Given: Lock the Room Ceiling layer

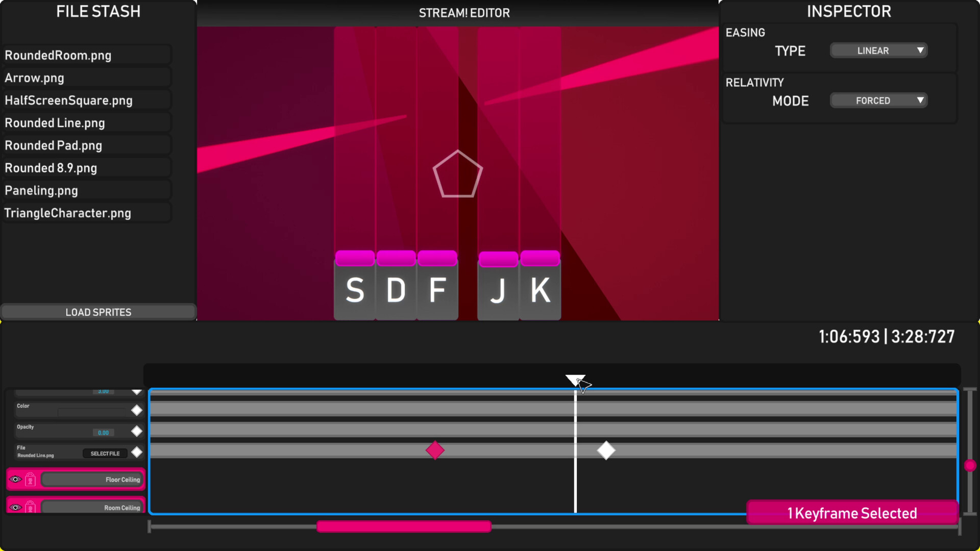Looking at the screenshot, I should point(30,507).
